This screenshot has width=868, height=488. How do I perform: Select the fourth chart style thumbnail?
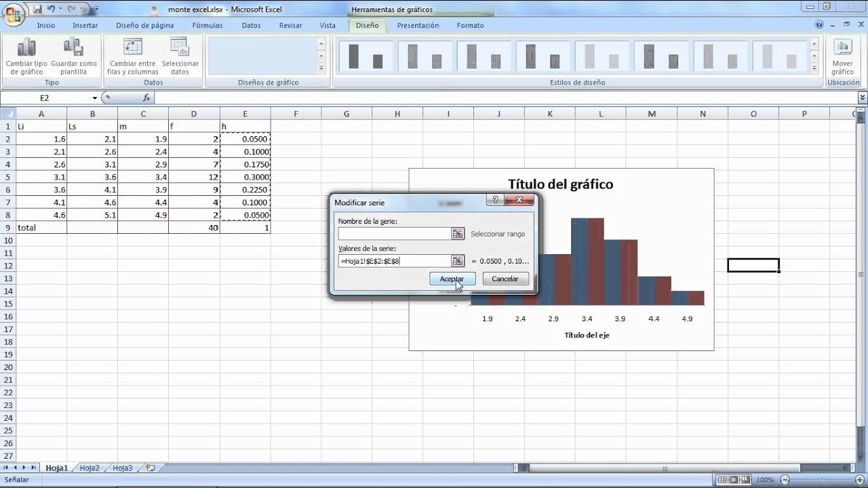point(542,56)
